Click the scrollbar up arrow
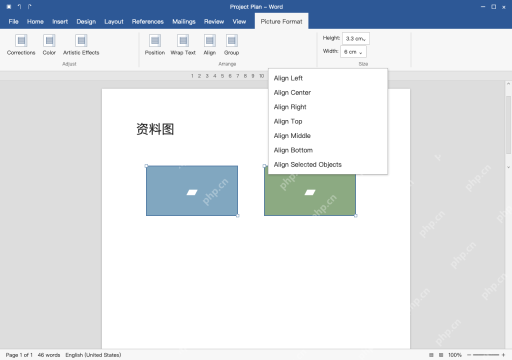Image resolution: width=512 pixels, height=360 pixels. pyautogui.click(x=508, y=84)
